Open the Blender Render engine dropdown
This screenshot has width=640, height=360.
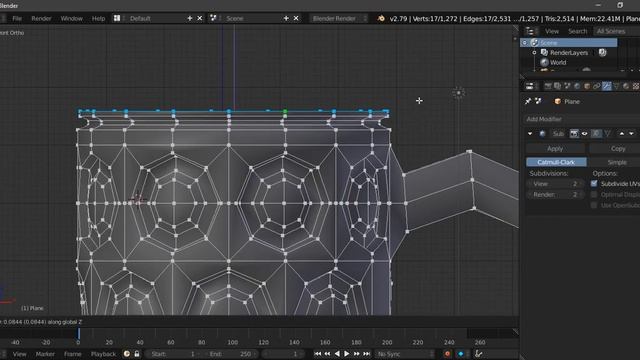(338, 18)
